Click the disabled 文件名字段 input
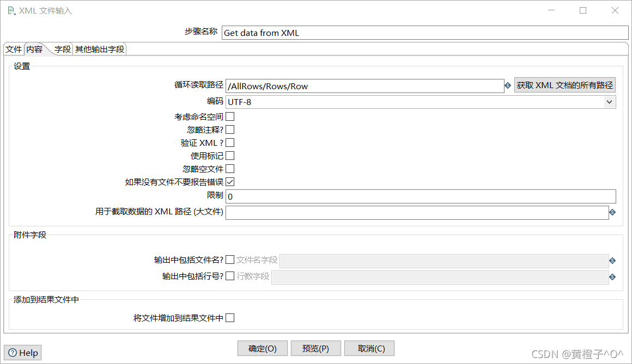632x364 pixels. [x=444, y=261]
